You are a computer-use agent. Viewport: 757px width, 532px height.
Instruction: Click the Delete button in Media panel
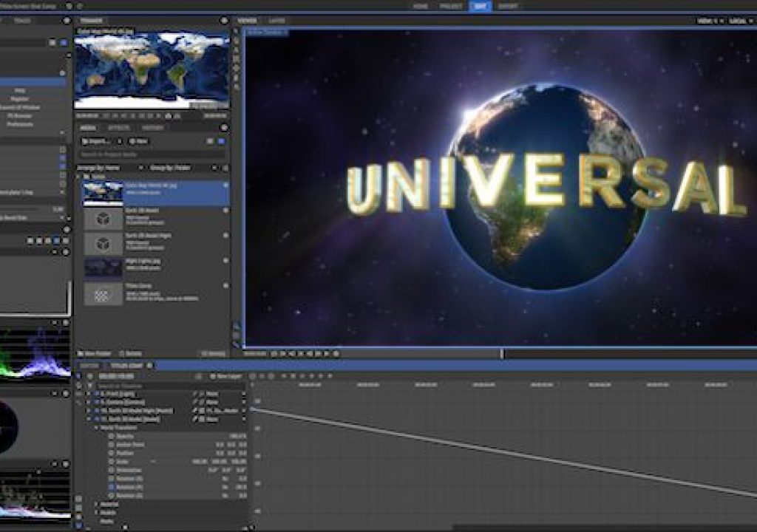pos(130,354)
